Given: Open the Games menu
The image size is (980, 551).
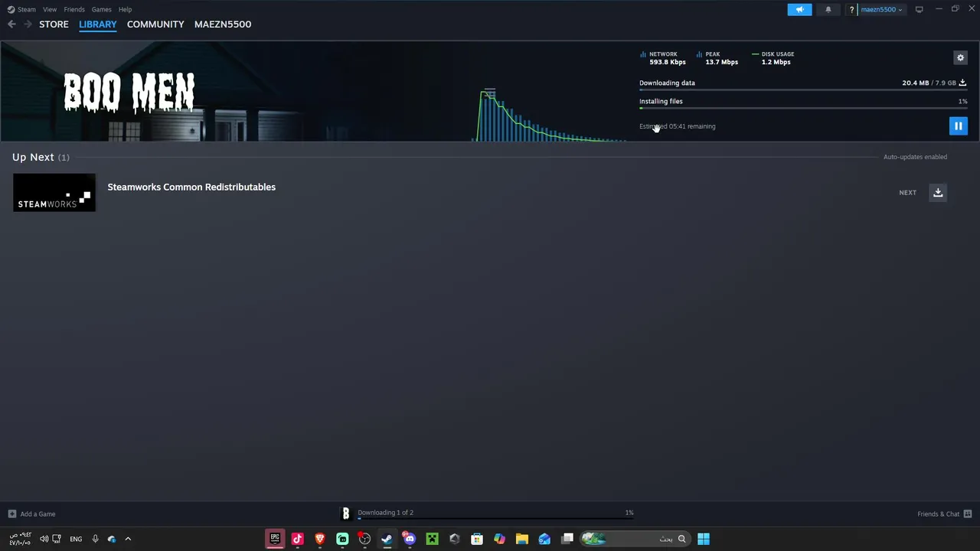Looking at the screenshot, I should click(x=101, y=9).
